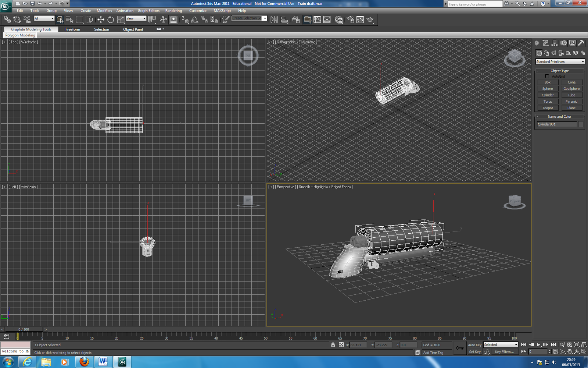The image size is (588, 368).
Task: Select the Move transform tool
Action: [101, 20]
